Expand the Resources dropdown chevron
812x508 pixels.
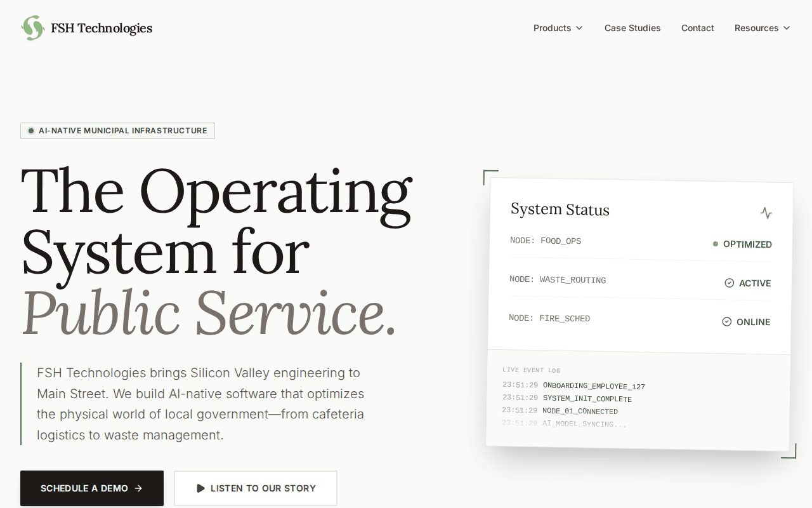pos(787,28)
